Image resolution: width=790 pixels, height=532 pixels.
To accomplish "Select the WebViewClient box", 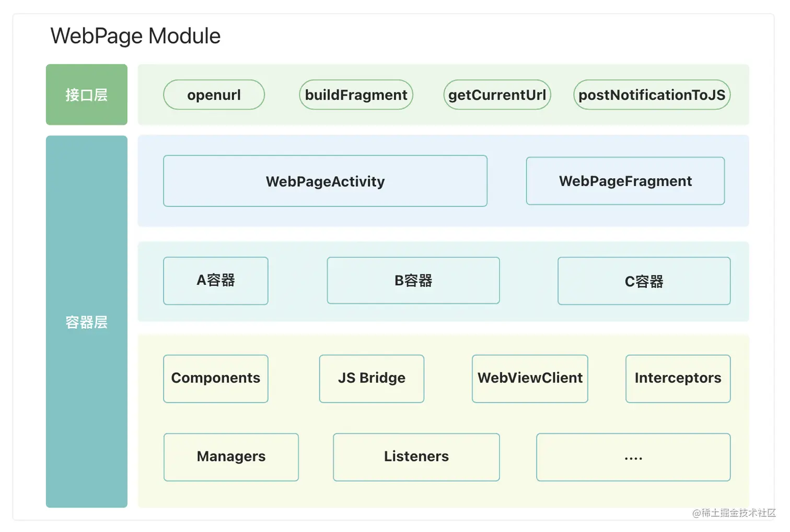I will (x=530, y=378).
